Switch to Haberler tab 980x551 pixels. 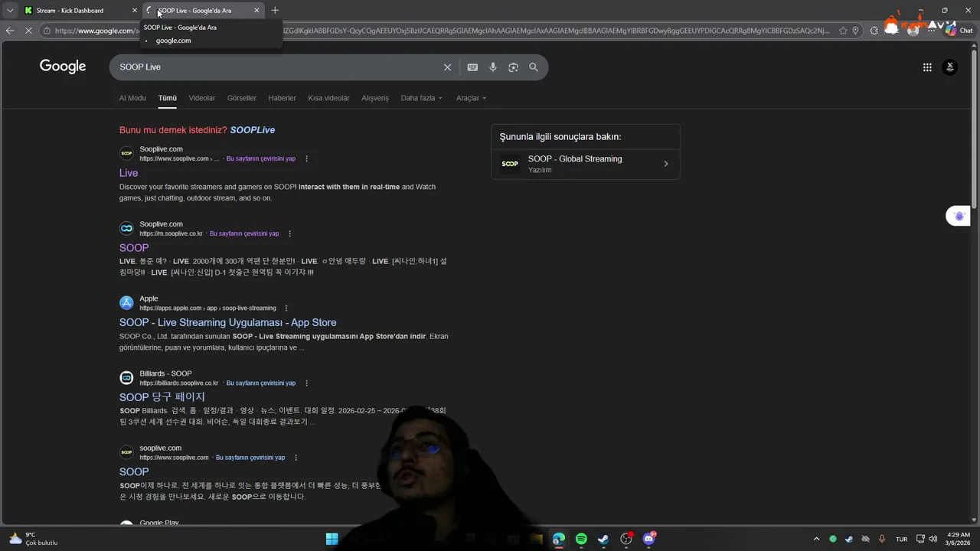coord(283,98)
